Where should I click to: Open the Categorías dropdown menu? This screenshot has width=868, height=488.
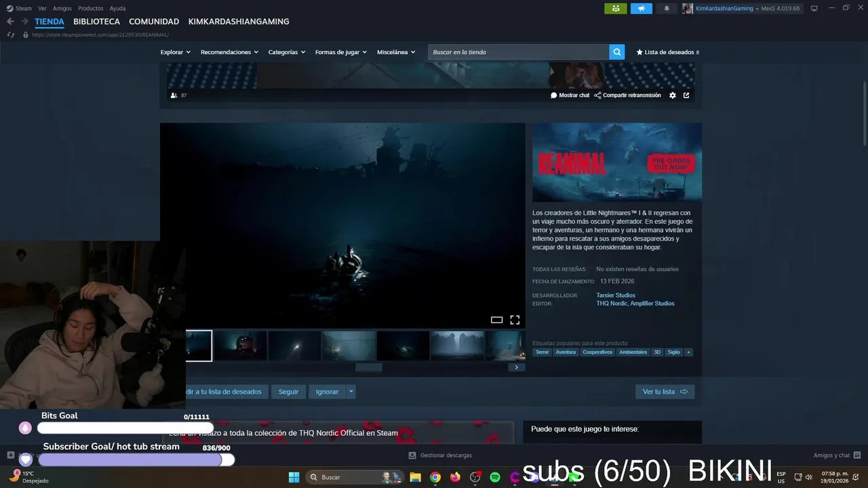pyautogui.click(x=286, y=52)
